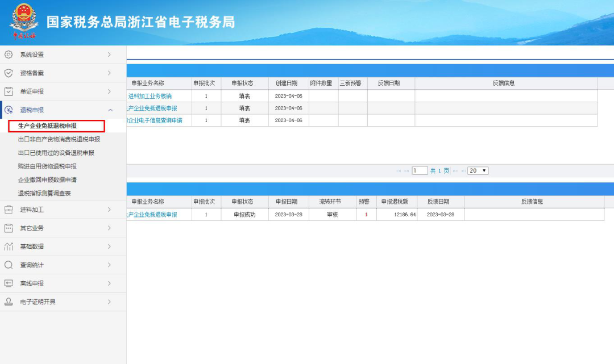Expand the 资格备案 menu chevron

point(109,73)
